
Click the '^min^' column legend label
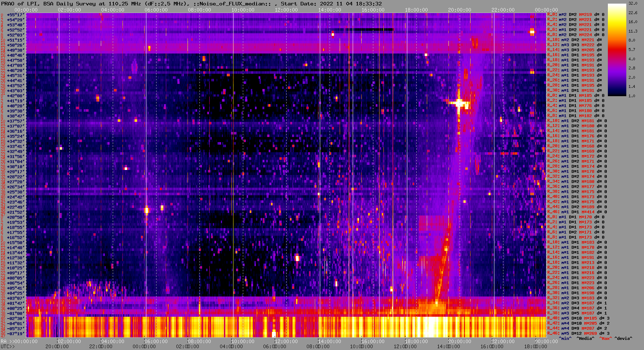tap(565, 339)
